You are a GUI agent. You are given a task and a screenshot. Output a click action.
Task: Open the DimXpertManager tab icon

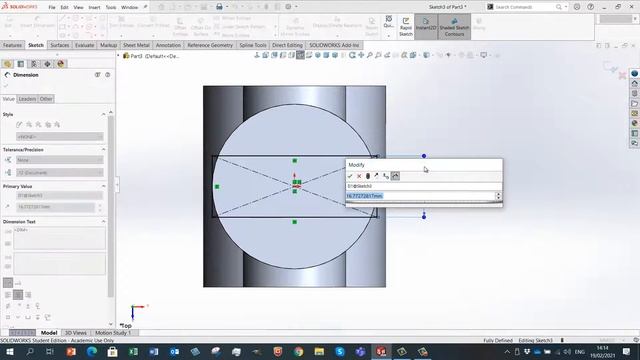point(47,64)
